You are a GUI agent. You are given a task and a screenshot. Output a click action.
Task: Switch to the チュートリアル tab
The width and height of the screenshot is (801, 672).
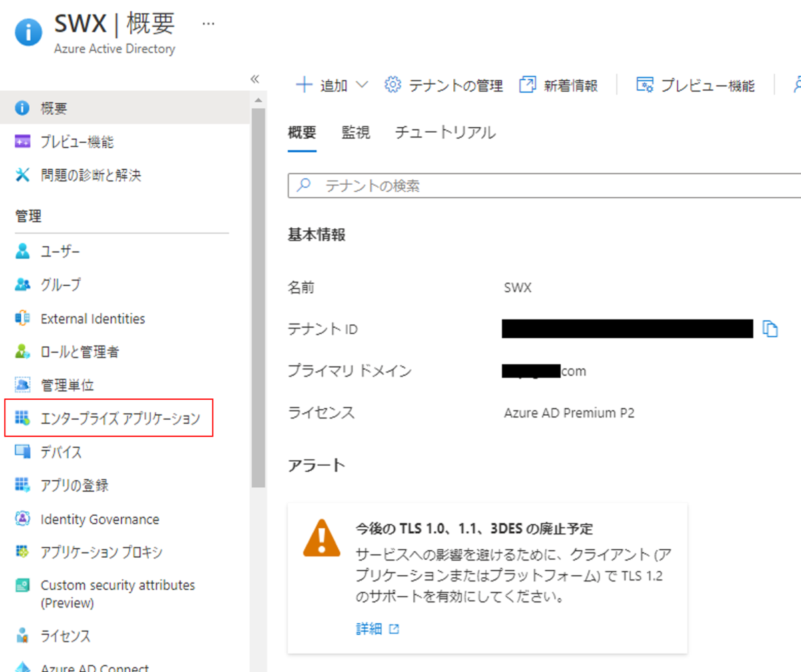pos(445,132)
